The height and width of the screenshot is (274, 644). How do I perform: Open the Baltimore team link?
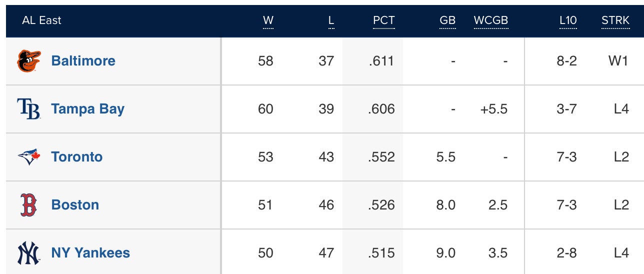coord(83,61)
